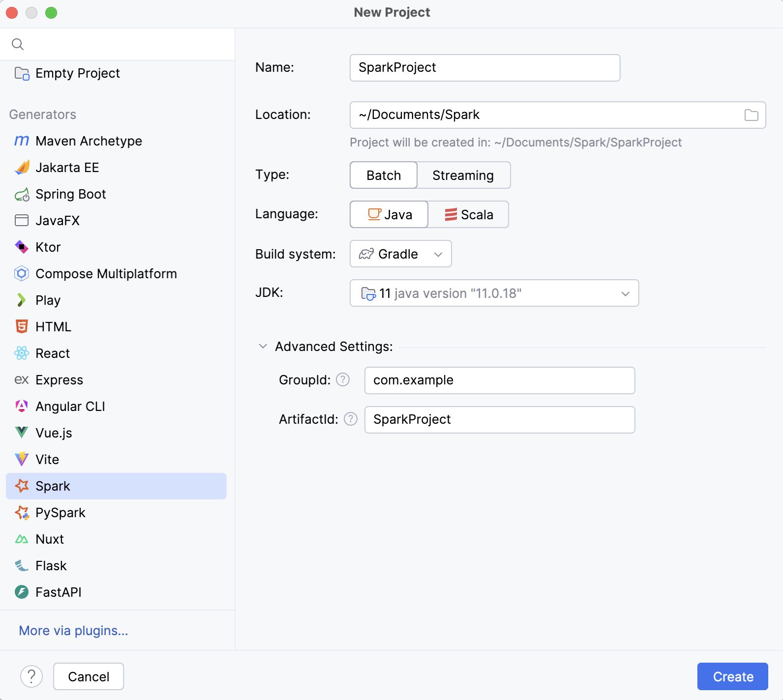
Task: Select the React generator icon
Action: (22, 353)
